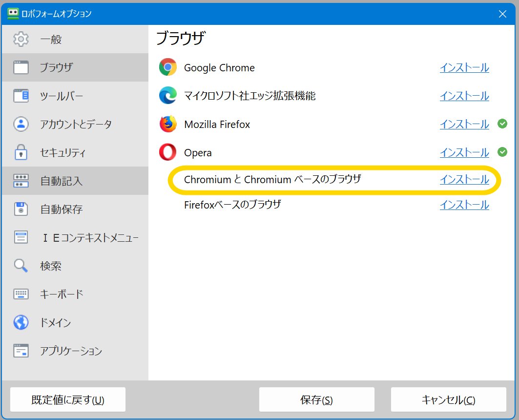Click インストール link for Mozilla Firefox

pyautogui.click(x=464, y=124)
